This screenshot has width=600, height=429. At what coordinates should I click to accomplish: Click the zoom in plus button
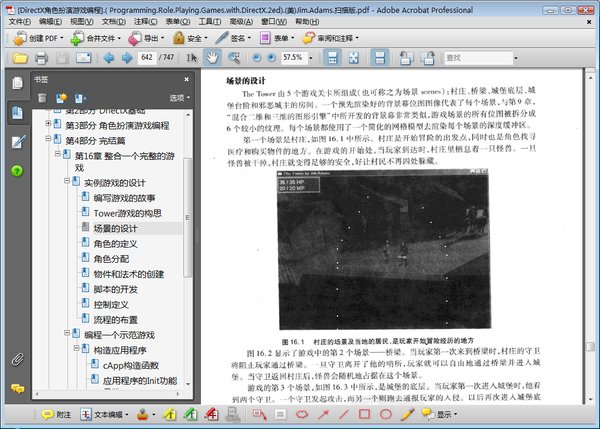tap(270, 58)
